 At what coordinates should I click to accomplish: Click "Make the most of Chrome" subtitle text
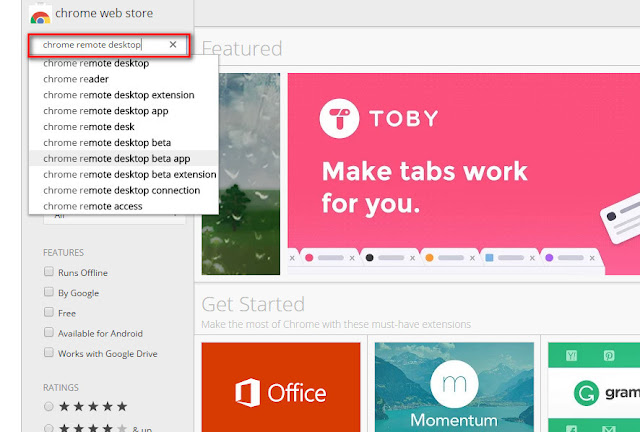(x=336, y=324)
